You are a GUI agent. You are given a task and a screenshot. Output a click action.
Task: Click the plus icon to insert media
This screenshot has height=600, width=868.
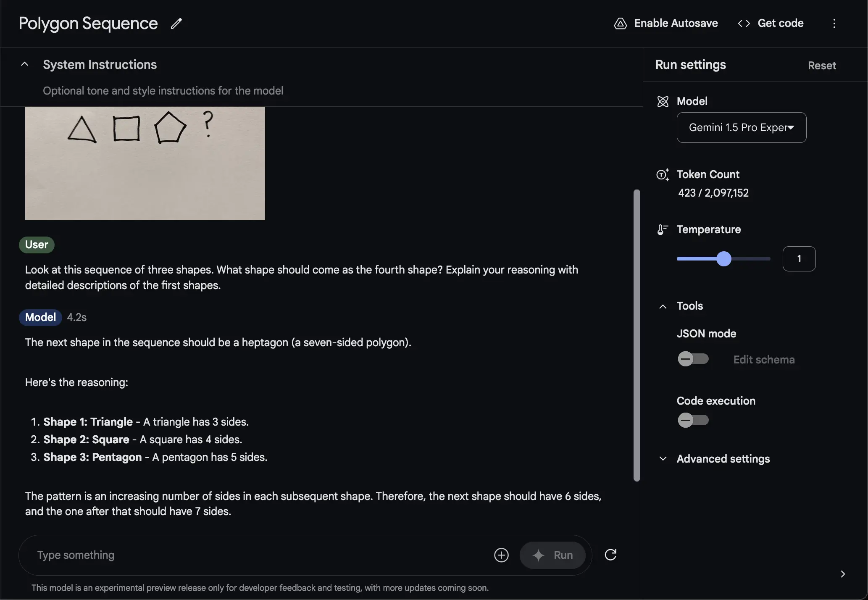point(501,555)
